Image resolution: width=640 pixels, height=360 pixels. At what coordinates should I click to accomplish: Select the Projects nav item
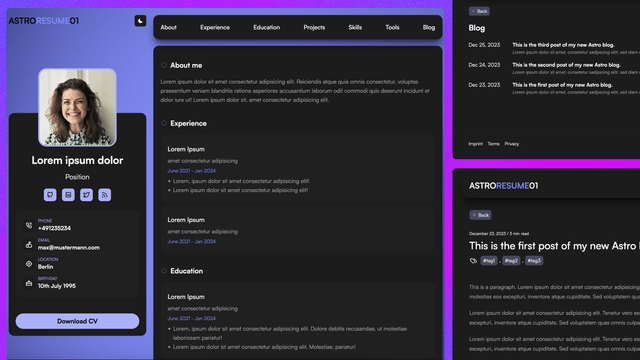click(x=314, y=27)
